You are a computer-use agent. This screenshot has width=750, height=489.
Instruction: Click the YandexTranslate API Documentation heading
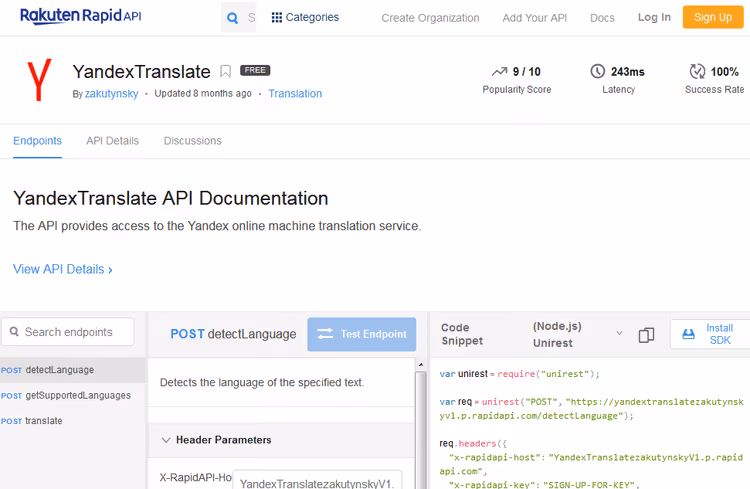(171, 198)
